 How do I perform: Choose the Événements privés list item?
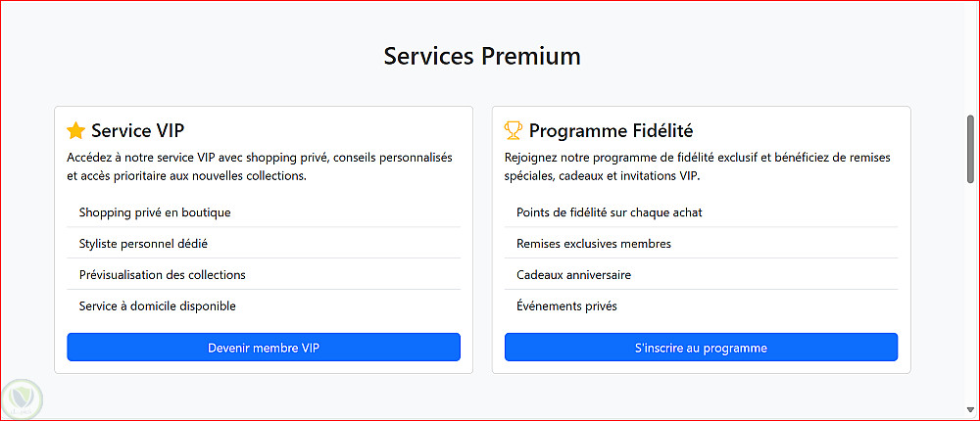566,306
